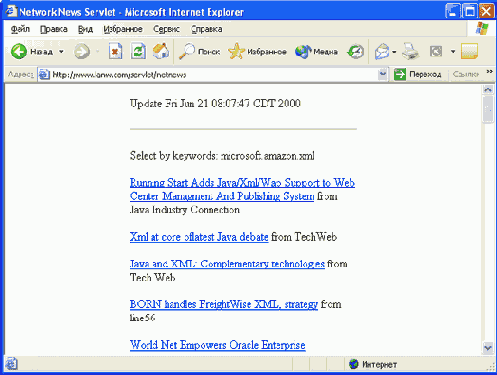Click the 'Update Fri Jun 21' timestamp text
The width and height of the screenshot is (497, 375).
click(x=215, y=103)
